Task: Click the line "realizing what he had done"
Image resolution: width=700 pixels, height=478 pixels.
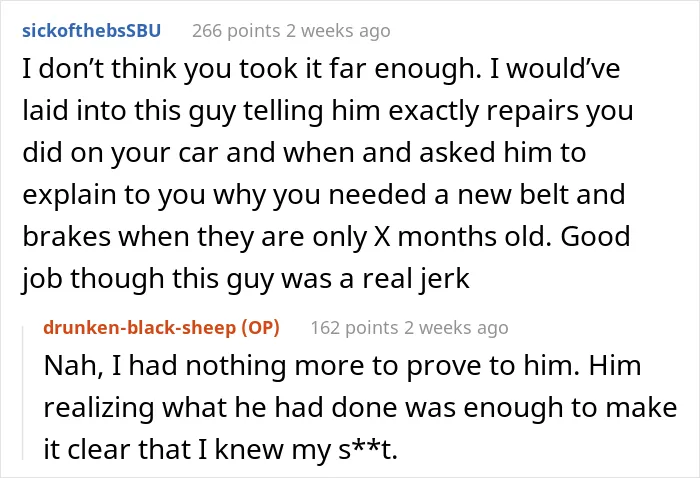Action: [x=360, y=407]
